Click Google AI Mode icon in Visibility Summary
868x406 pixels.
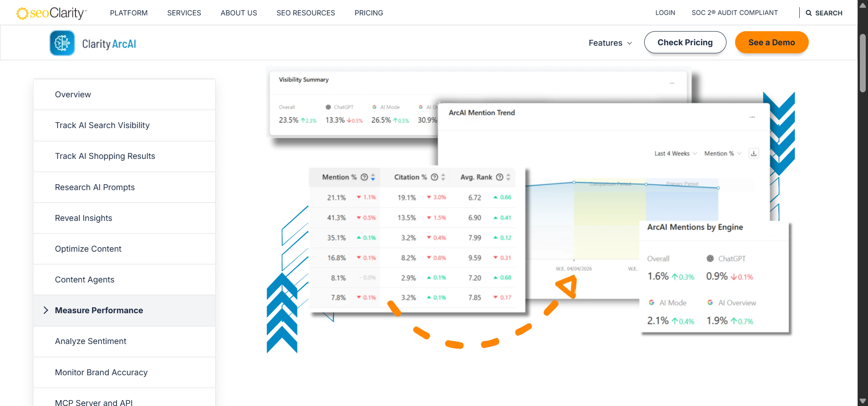coord(374,107)
